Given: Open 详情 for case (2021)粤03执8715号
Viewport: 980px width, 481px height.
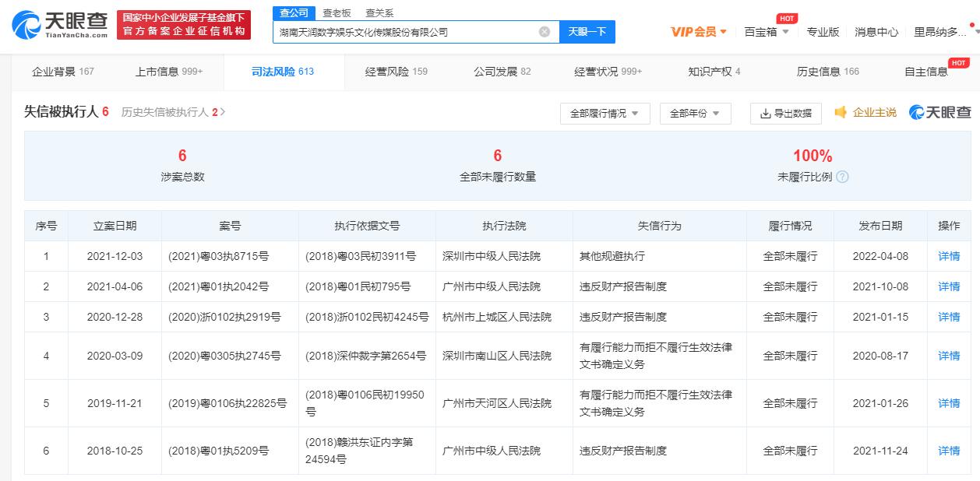Looking at the screenshot, I should 949,256.
